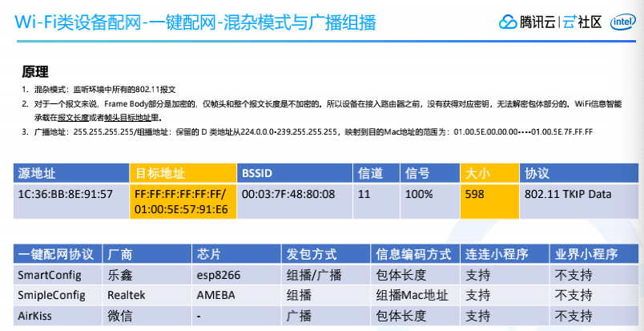Click the signal value 100%
This screenshot has height=331, width=644.
click(x=419, y=194)
